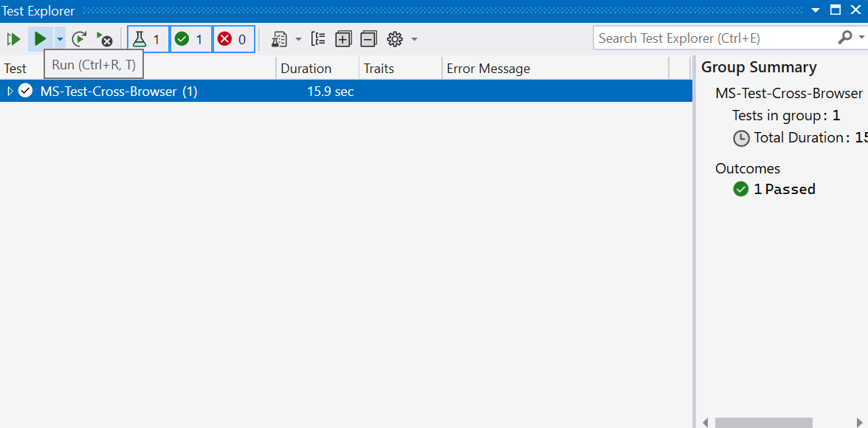Open the settings gear dropdown arrow
Screen dimensions: 868x428
point(414,38)
